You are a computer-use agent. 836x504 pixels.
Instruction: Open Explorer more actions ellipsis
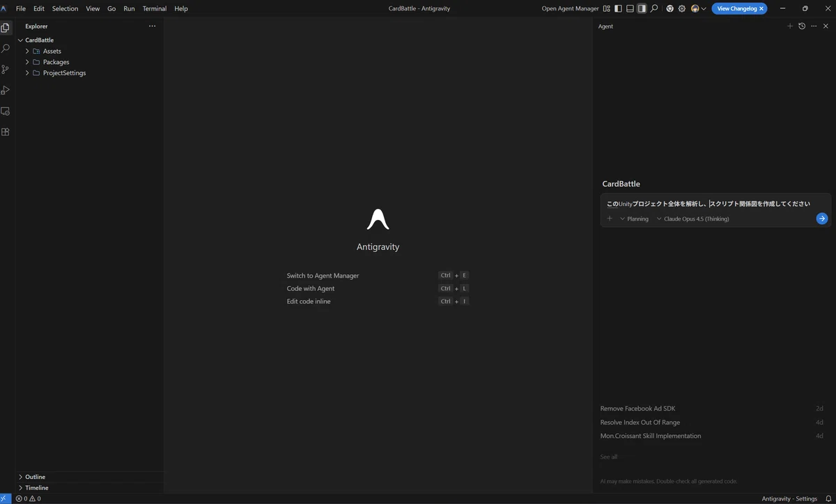pyautogui.click(x=152, y=26)
